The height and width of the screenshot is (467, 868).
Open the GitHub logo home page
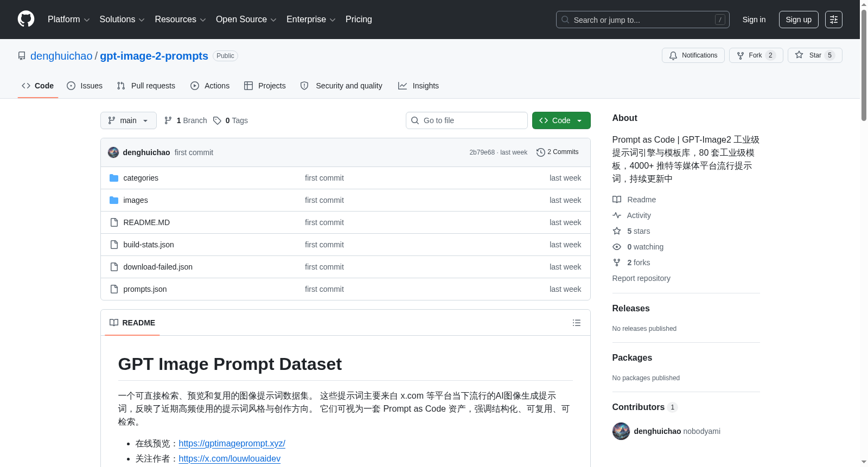26,20
